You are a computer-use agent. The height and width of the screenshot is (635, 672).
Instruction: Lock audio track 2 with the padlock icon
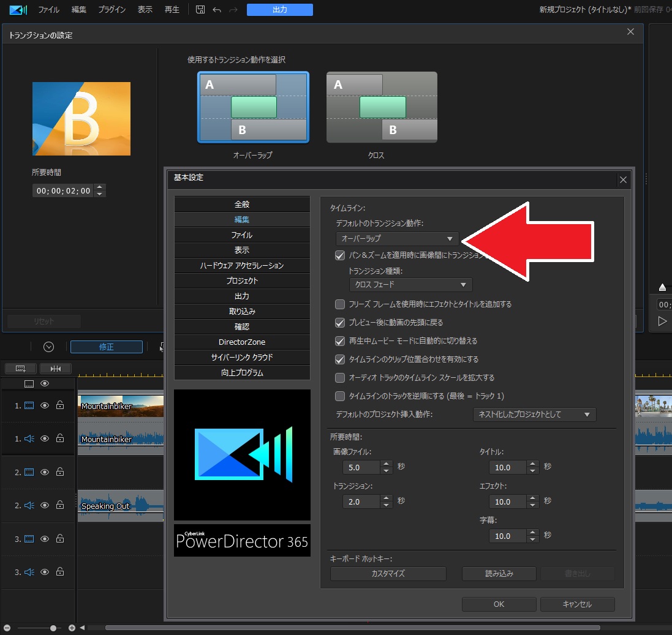pos(60,505)
